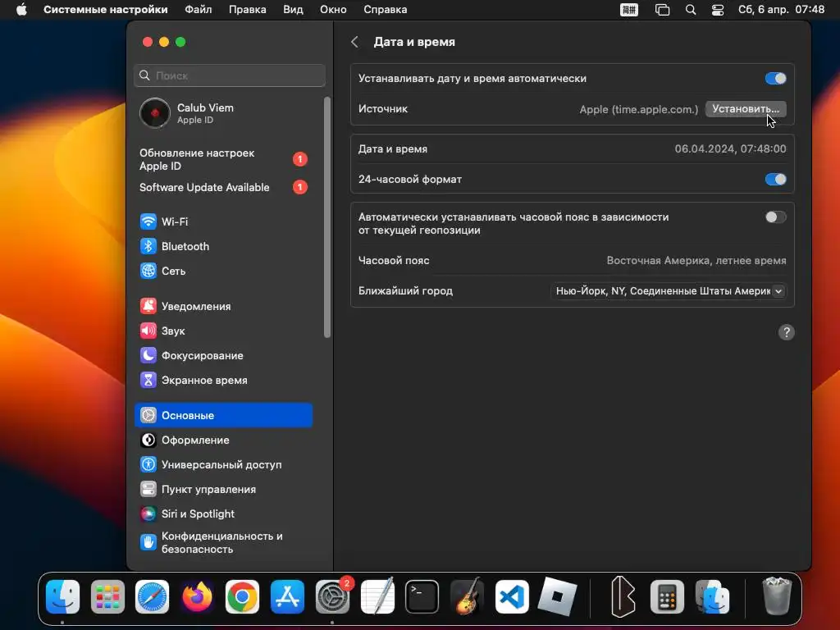Viewport: 840px width, 630px height.
Task: Open Правка menu
Action: click(248, 10)
